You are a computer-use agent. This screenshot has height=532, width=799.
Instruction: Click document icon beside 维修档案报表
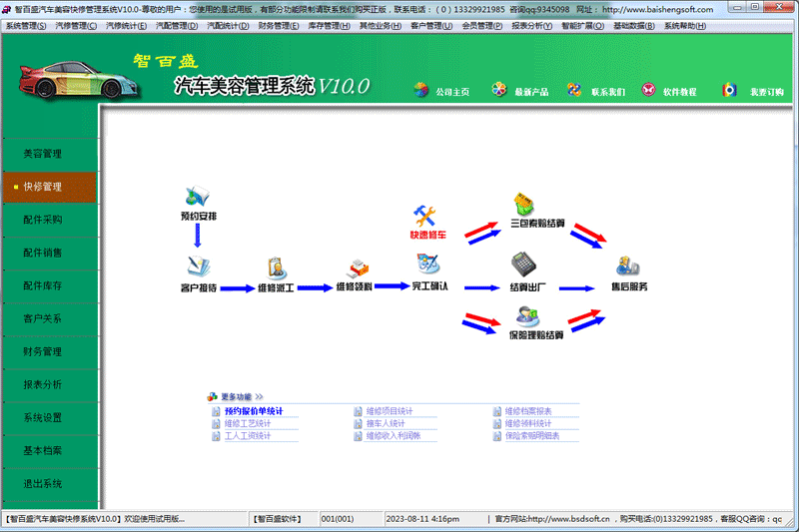pyautogui.click(x=496, y=411)
